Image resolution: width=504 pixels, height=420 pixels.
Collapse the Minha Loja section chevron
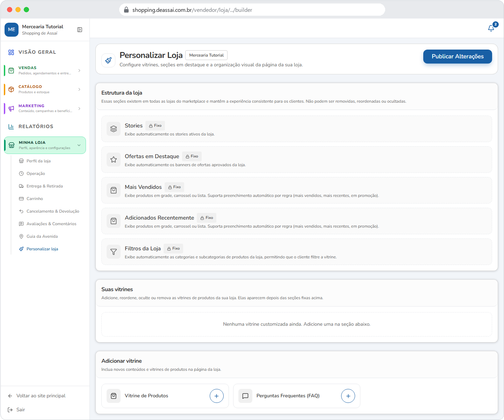(79, 145)
